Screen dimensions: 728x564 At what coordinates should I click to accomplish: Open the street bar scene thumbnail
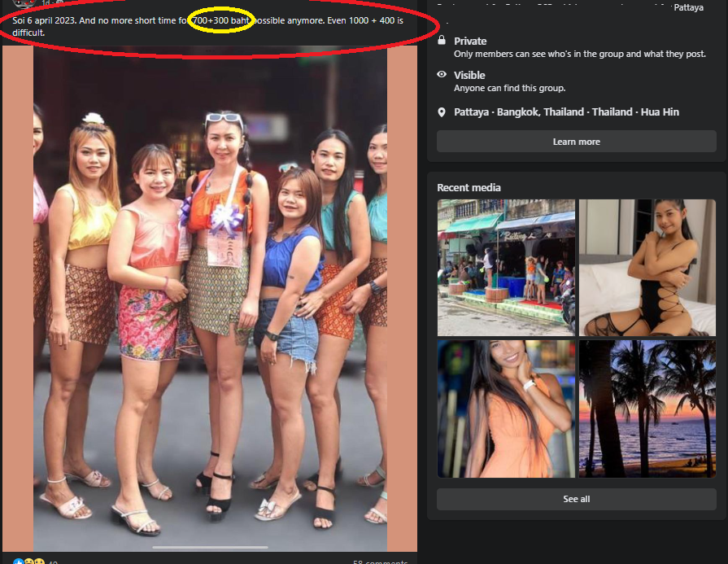pos(506,268)
